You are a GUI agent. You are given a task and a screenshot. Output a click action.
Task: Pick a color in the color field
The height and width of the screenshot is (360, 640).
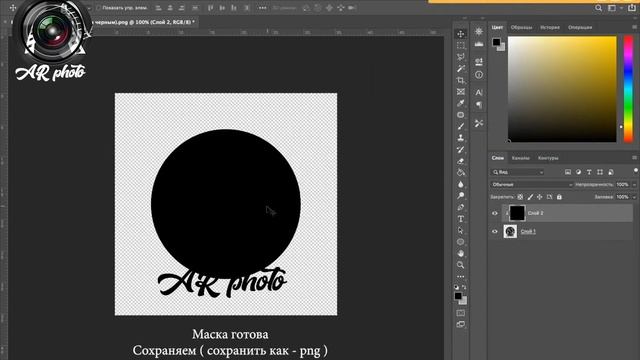coord(562,89)
